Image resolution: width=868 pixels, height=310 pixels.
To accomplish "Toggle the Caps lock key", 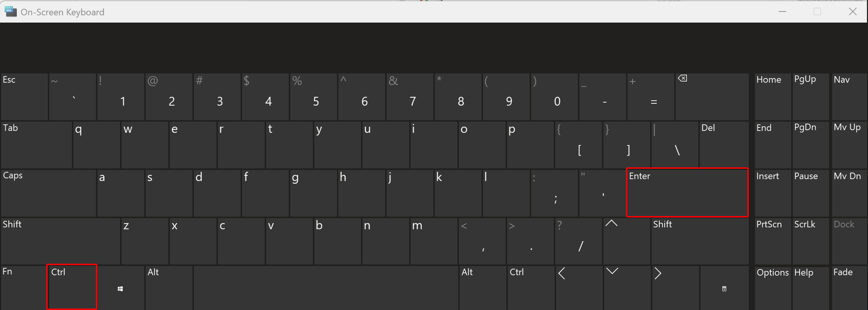I will 48,193.
